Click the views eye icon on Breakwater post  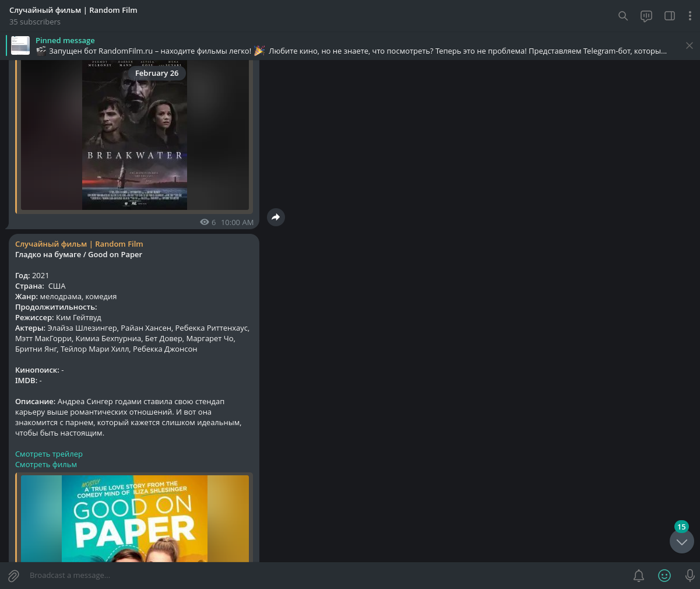coord(205,222)
